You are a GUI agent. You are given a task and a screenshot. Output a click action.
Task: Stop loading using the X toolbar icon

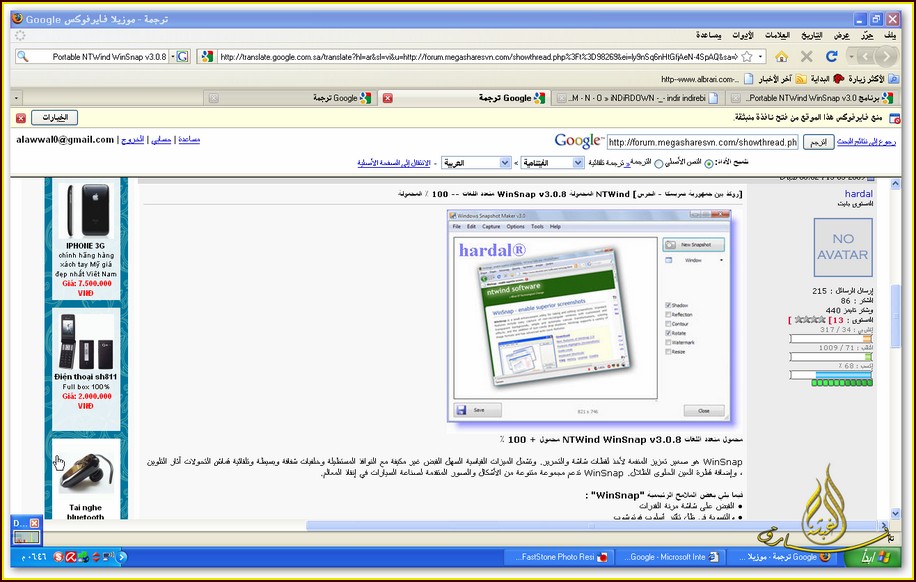(x=807, y=57)
